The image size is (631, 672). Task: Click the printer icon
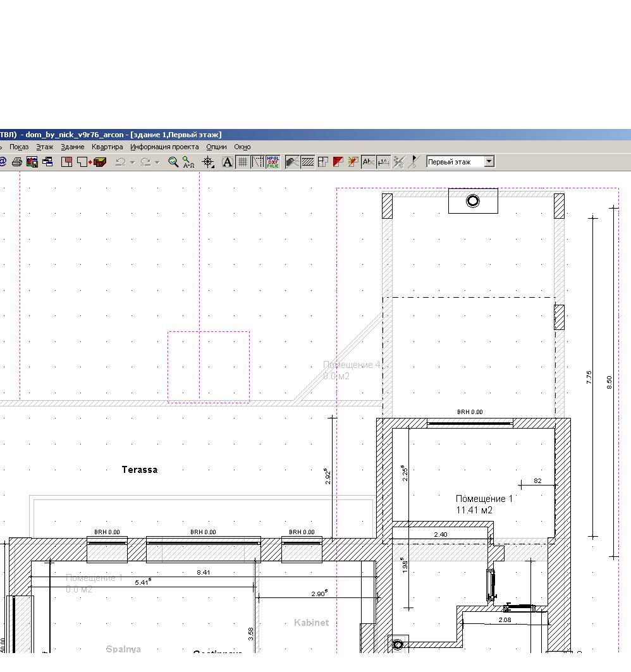click(x=17, y=162)
